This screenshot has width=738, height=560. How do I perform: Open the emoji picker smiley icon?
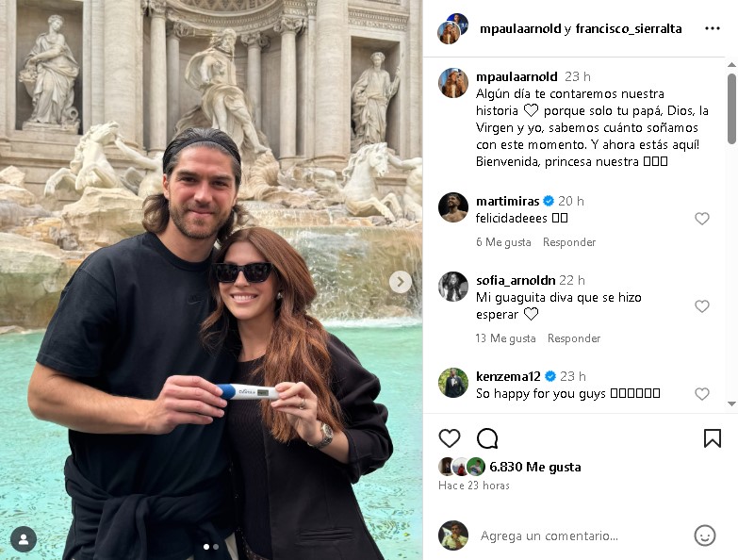(704, 535)
